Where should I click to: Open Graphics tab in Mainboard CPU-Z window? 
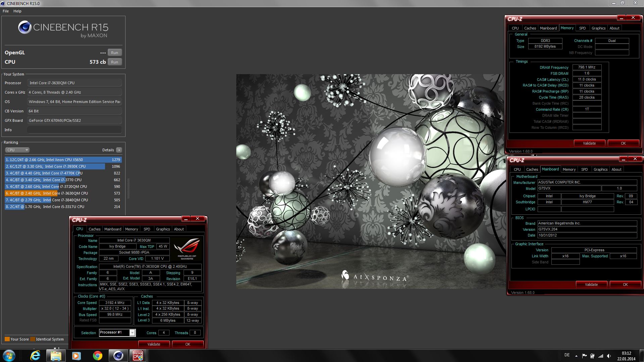601,169
